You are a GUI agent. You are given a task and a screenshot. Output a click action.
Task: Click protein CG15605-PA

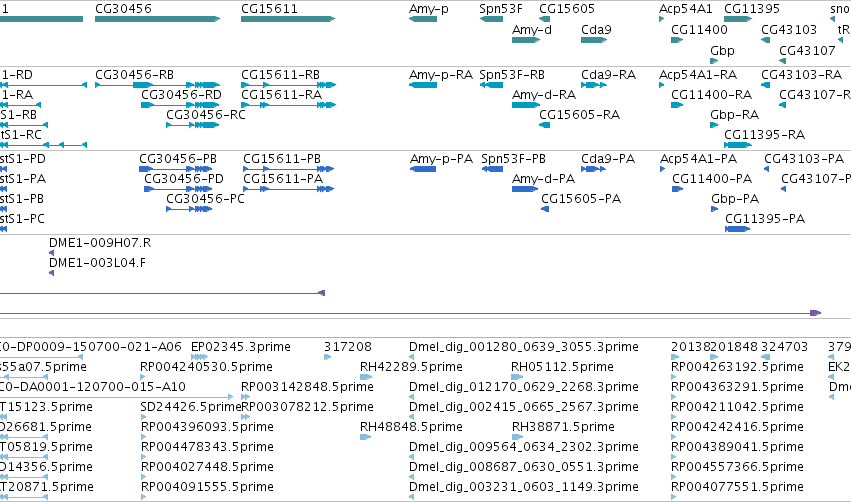pyautogui.click(x=581, y=199)
